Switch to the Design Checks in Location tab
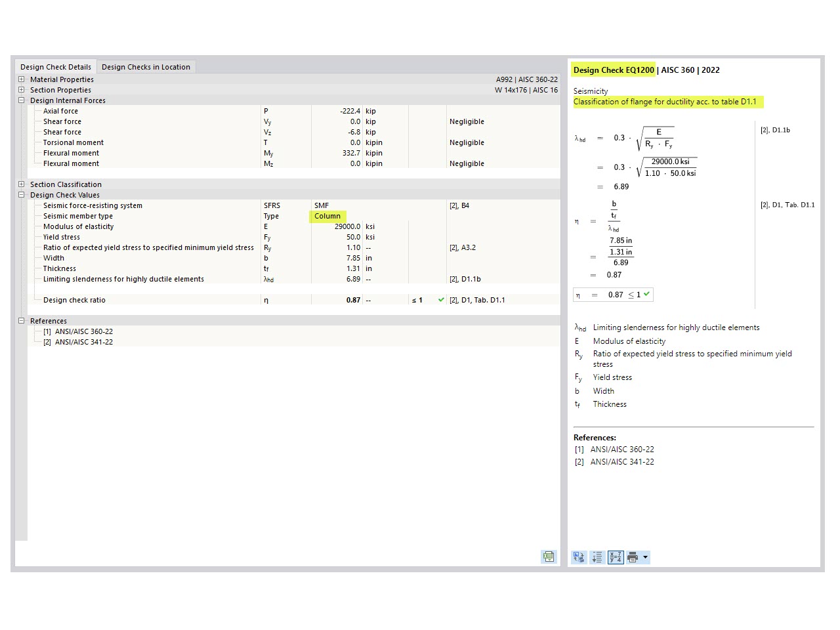Screen dimensions: 840x630 tap(146, 66)
